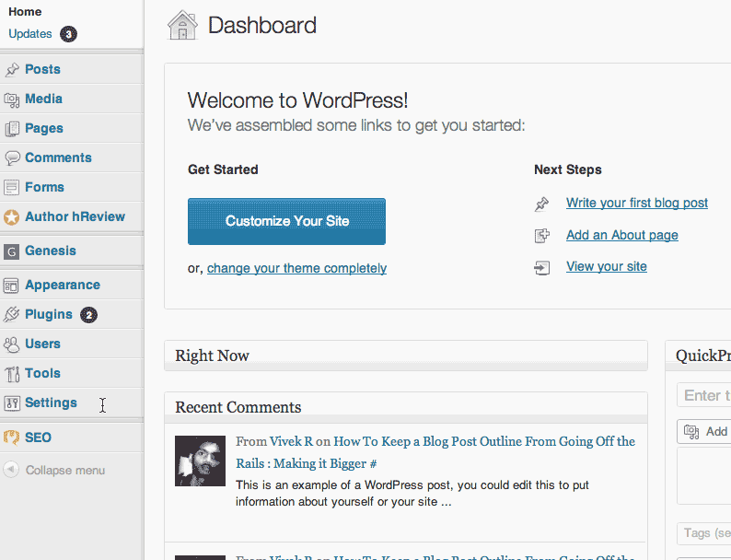
Task: Click Collapse menu text
Action: pos(65,470)
